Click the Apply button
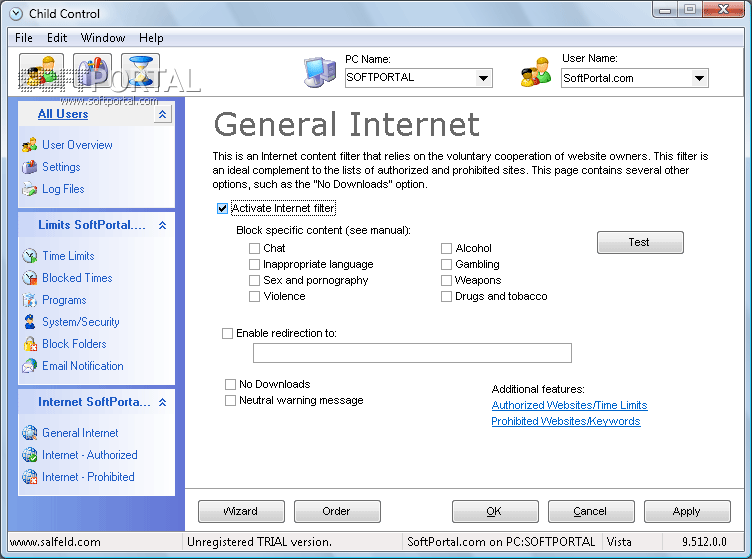Viewport: 752px width, 559px height. 687,511
